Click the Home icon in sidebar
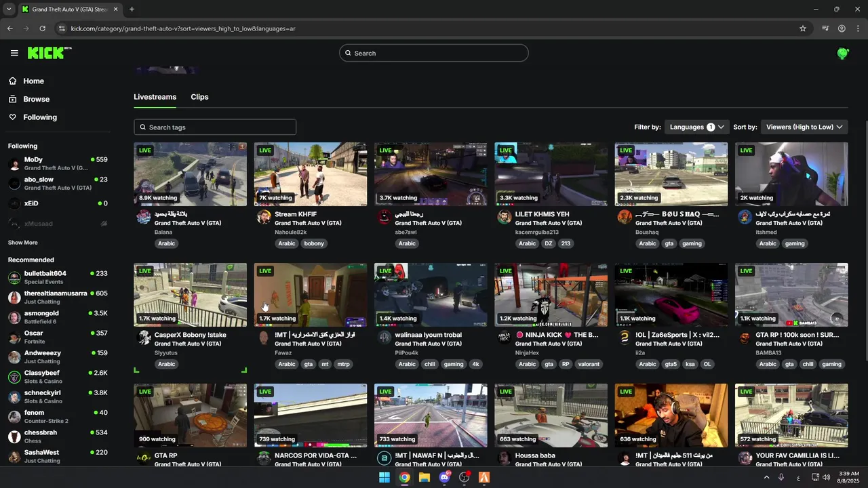This screenshot has height=488, width=868. click(13, 81)
